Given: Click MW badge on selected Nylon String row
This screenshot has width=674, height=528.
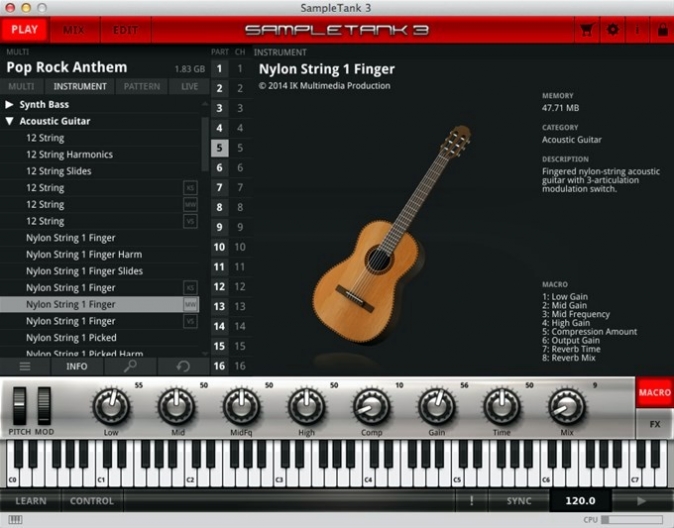Looking at the screenshot, I should tap(190, 304).
